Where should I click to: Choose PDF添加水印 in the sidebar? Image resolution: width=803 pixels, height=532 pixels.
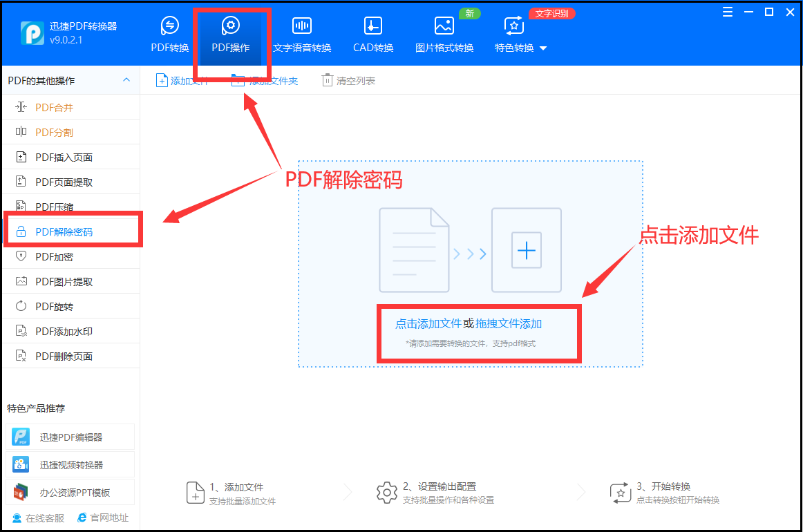71,331
